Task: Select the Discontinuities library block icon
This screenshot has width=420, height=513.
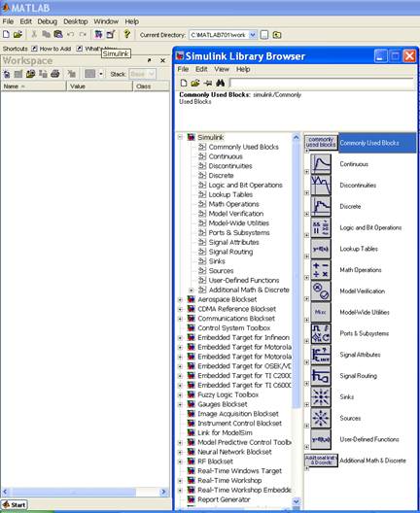Action: point(321,186)
